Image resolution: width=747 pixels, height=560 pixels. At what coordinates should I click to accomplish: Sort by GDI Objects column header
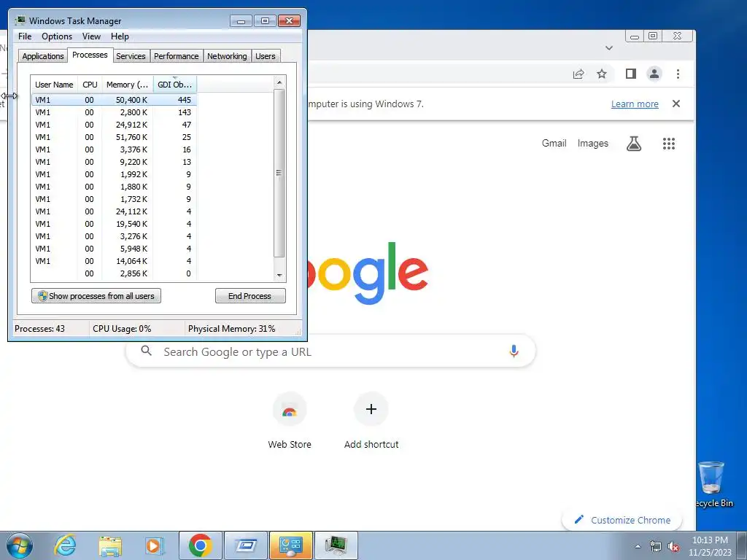coord(175,85)
